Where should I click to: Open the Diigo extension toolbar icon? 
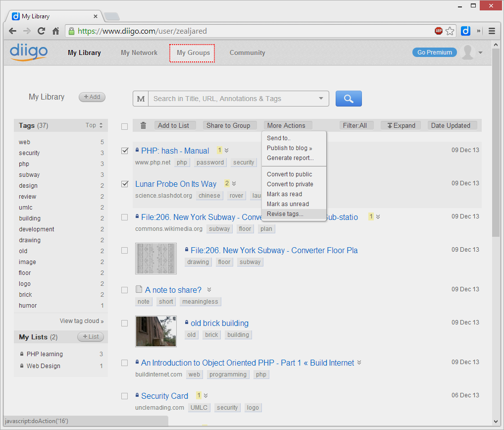pos(465,31)
